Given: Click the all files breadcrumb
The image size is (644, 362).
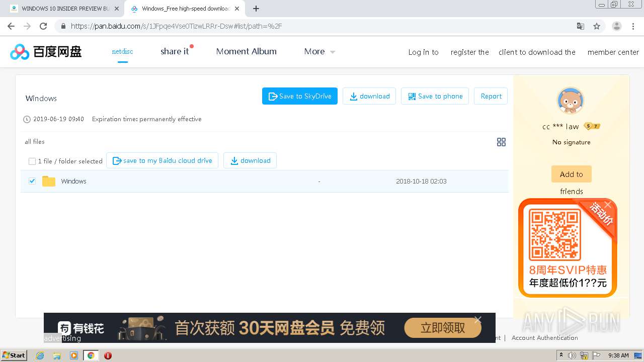Looking at the screenshot, I should point(35,142).
